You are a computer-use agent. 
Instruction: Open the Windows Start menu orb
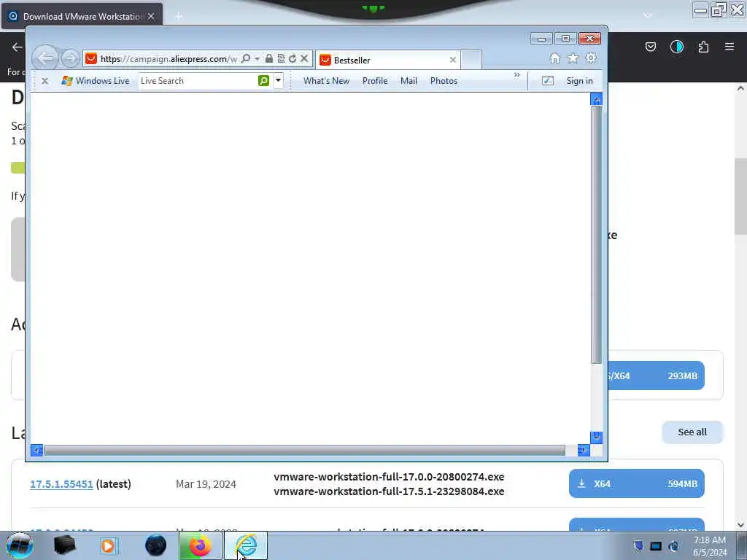[20, 545]
